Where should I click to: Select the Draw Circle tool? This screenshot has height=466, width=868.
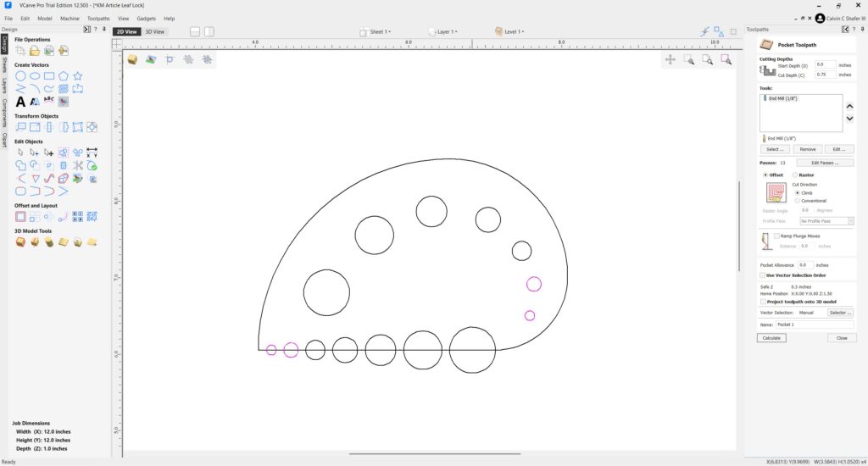coord(21,75)
